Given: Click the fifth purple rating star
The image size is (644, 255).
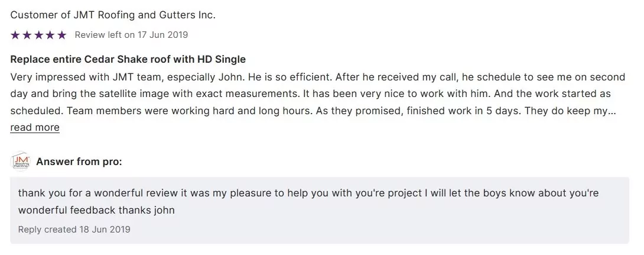Looking at the screenshot, I should [x=61, y=35].
